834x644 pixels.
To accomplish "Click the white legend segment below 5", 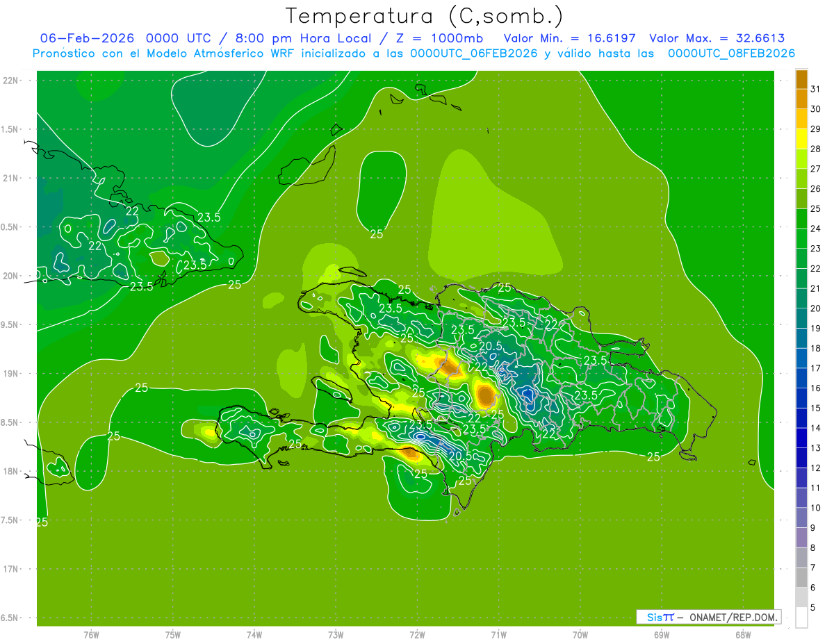I will [x=801, y=617].
